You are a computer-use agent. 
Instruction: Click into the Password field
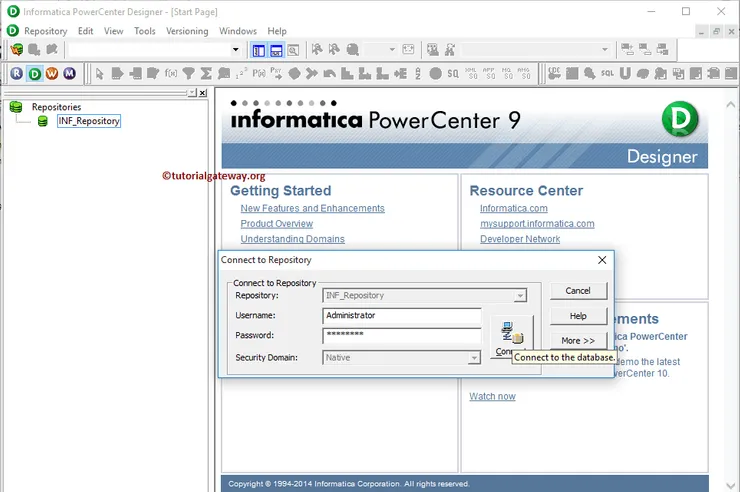coord(402,335)
